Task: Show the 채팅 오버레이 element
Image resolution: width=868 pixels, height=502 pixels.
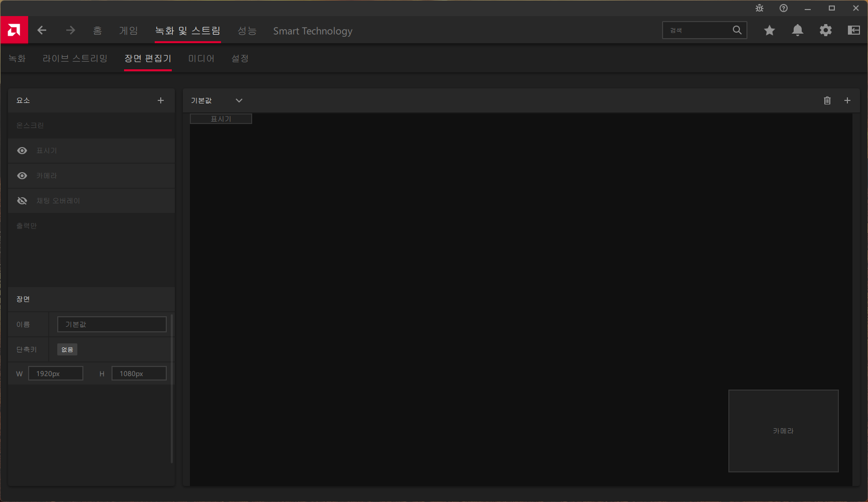Action: (x=22, y=201)
